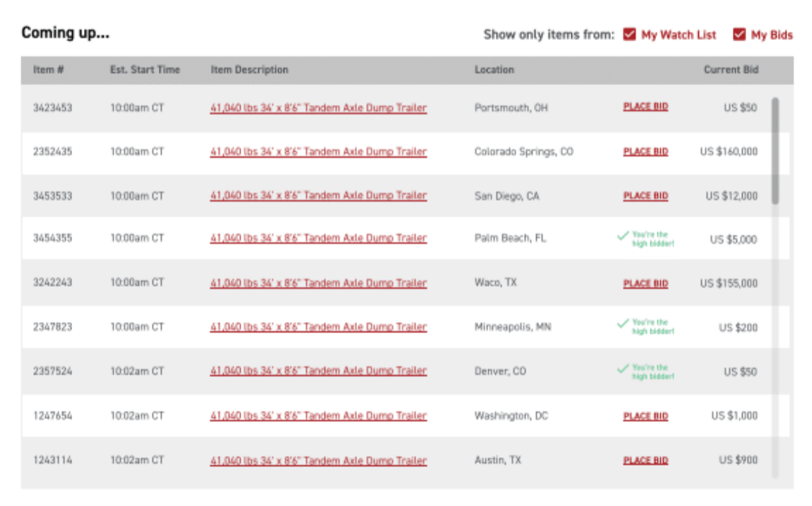Toggle the My Bids checkbox
The height and width of the screenshot is (506, 812).
pos(739,35)
